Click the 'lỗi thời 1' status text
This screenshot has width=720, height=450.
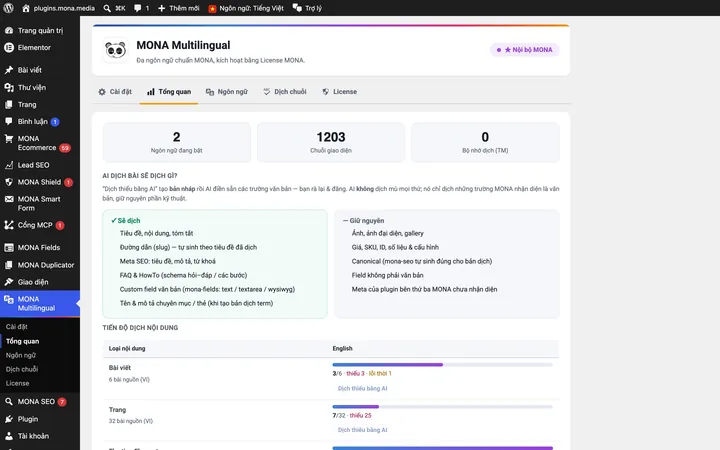point(380,374)
